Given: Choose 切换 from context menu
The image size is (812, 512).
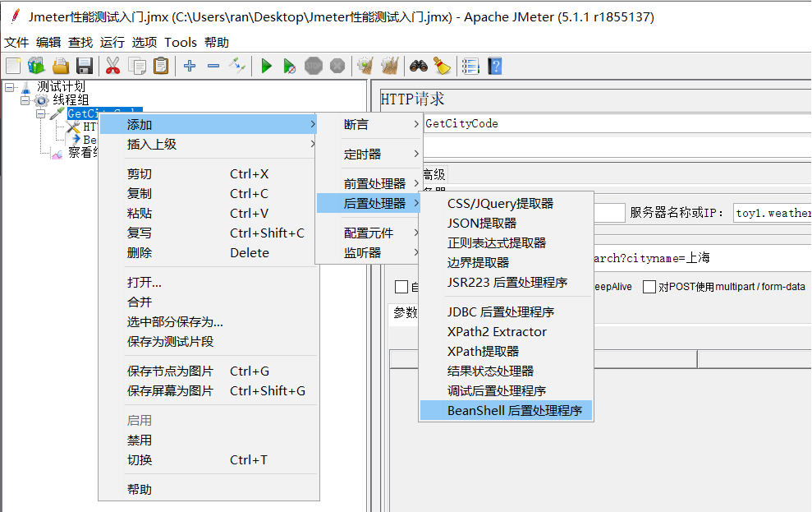Looking at the screenshot, I should (209, 460).
